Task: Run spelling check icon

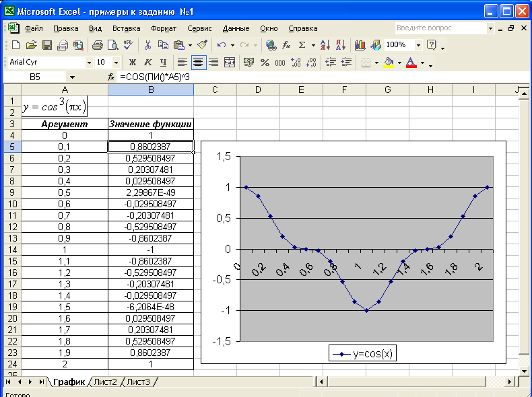Action: 129,45
